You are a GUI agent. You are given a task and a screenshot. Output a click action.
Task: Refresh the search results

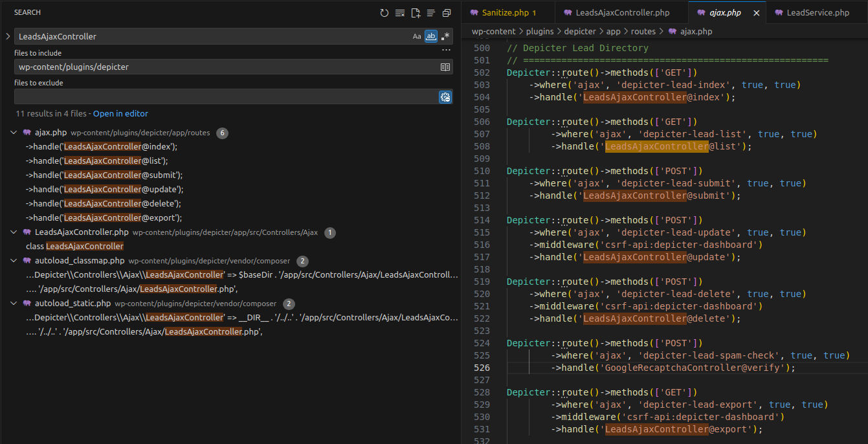click(x=384, y=13)
